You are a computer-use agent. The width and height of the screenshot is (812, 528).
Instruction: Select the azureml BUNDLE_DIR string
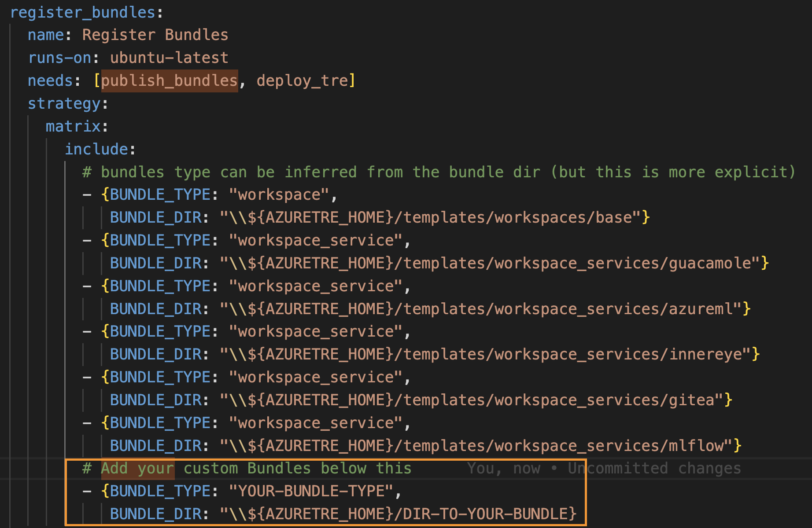pyautogui.click(x=484, y=308)
